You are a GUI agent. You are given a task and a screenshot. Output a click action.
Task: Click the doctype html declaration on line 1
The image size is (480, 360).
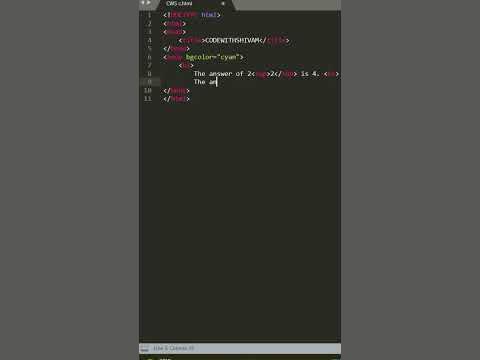coord(192,15)
